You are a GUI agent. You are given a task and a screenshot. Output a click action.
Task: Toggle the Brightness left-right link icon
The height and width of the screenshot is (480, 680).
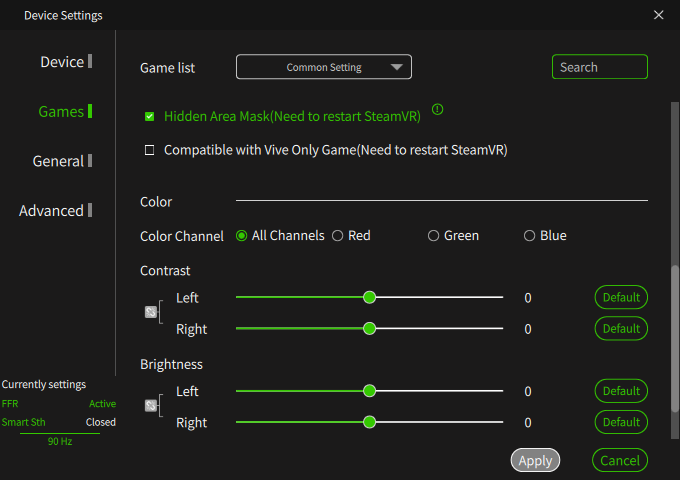[x=150, y=405]
